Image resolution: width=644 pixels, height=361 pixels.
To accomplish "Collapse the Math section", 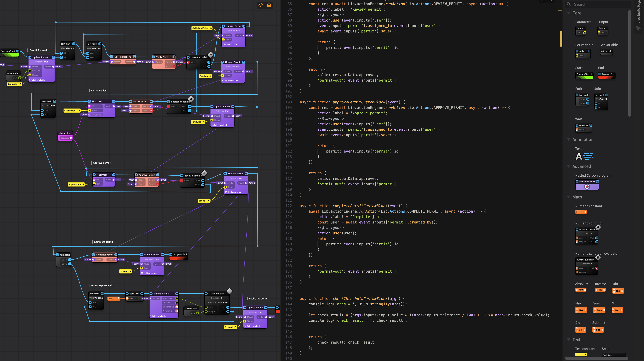I will (568, 197).
